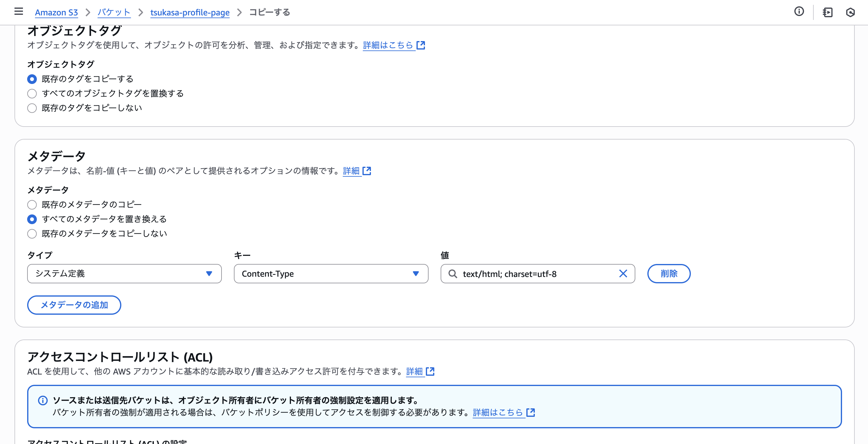The width and height of the screenshot is (868, 444).
Task: Click the search icon in the value field
Action: 452,274
